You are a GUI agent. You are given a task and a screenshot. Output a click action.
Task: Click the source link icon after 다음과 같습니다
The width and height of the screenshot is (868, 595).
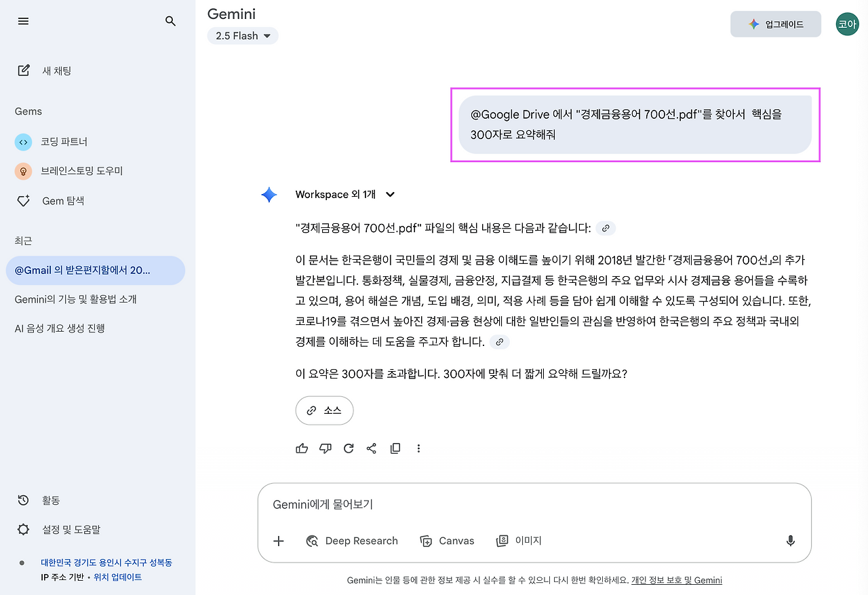[x=606, y=228]
